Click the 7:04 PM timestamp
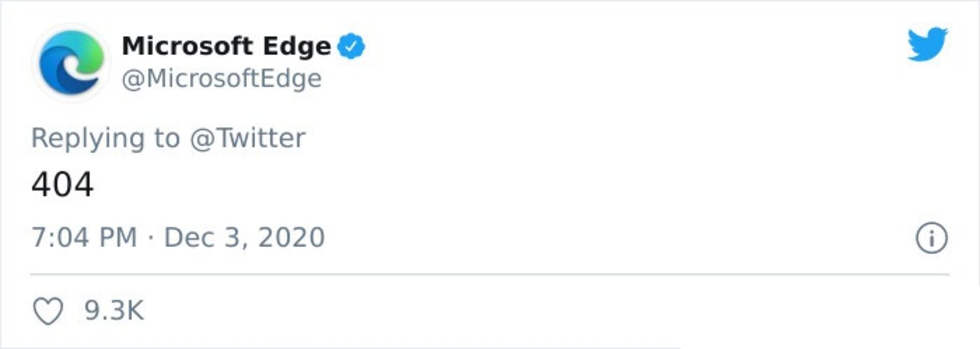Image resolution: width=980 pixels, height=349 pixels. point(84,238)
